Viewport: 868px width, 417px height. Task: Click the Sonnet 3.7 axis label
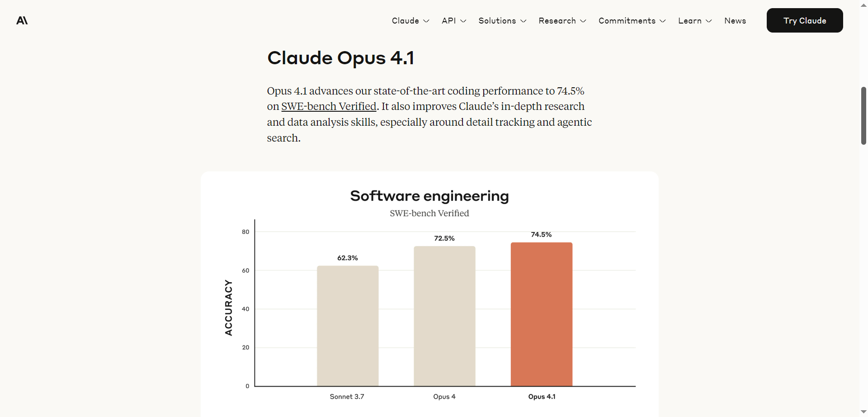click(x=347, y=397)
